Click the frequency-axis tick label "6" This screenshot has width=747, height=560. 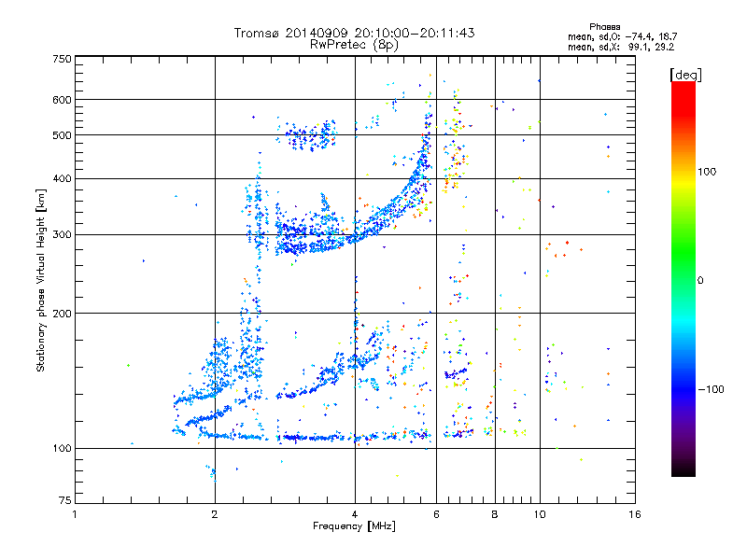(x=436, y=514)
